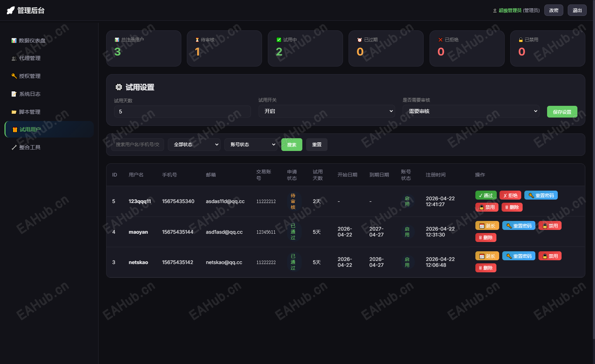Click the 用户名 column header
595x364 pixels.
pyautogui.click(x=136, y=175)
